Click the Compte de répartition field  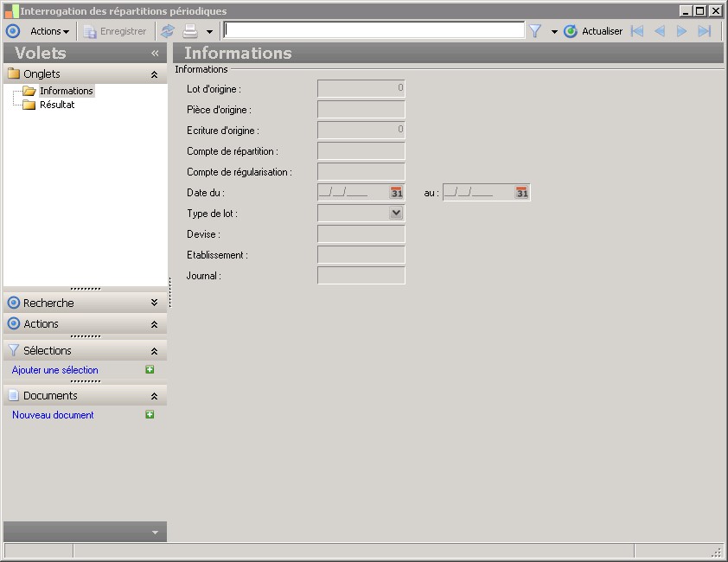pos(361,151)
